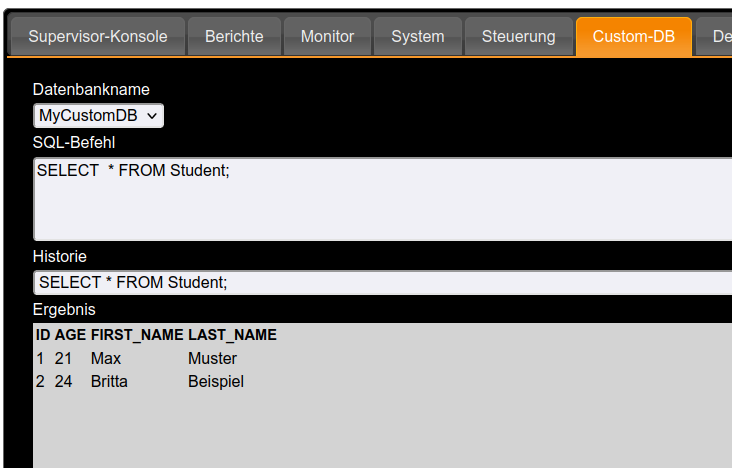This screenshot has height=468, width=732.
Task: Click the FIRST_NAME column header
Action: click(x=137, y=335)
